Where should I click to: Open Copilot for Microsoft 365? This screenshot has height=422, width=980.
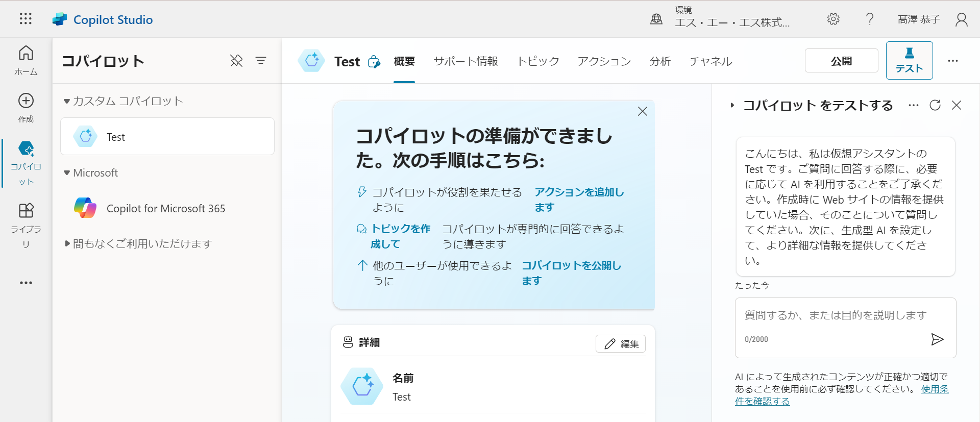167,208
